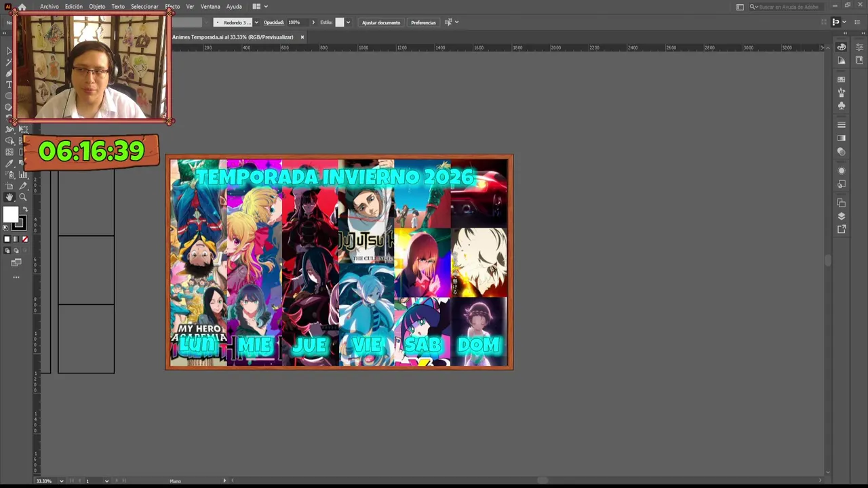868x488 pixels.
Task: Open the Stroke panel icon
Action: 841,125
